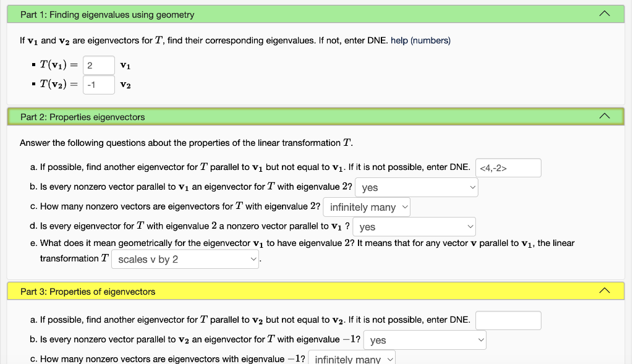The height and width of the screenshot is (364, 633).
Task: Click the '(numbers)' link
Action: (431, 40)
